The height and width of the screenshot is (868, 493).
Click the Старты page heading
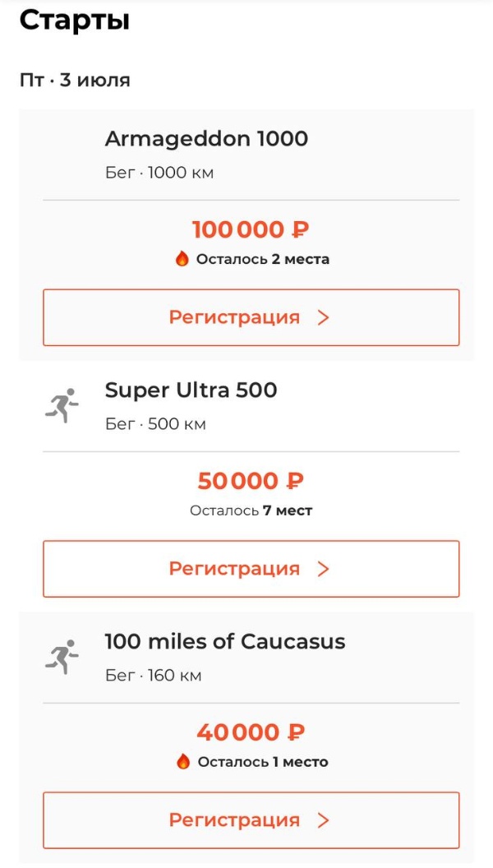[x=73, y=20]
